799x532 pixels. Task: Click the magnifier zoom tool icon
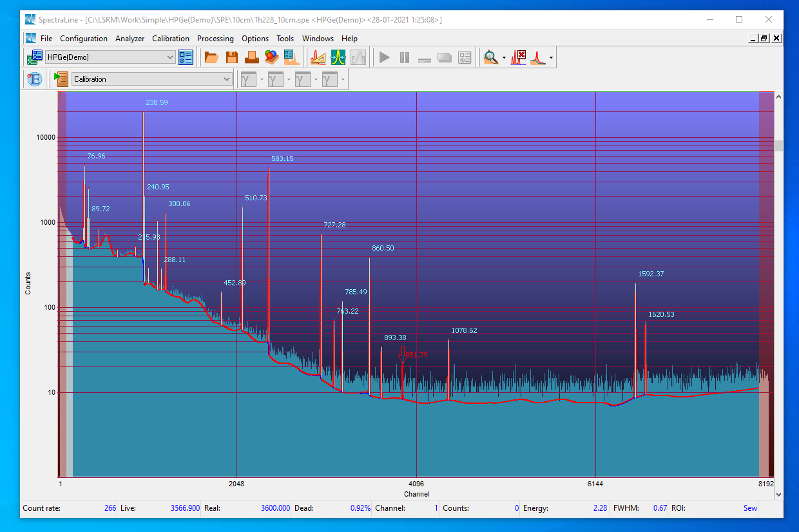(x=491, y=57)
